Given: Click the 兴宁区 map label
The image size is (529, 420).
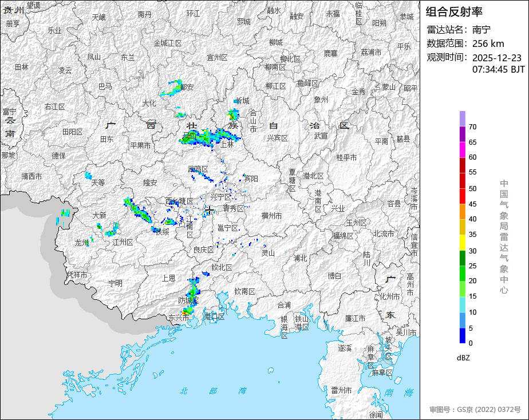Looking at the screenshot, I should click(x=221, y=197).
